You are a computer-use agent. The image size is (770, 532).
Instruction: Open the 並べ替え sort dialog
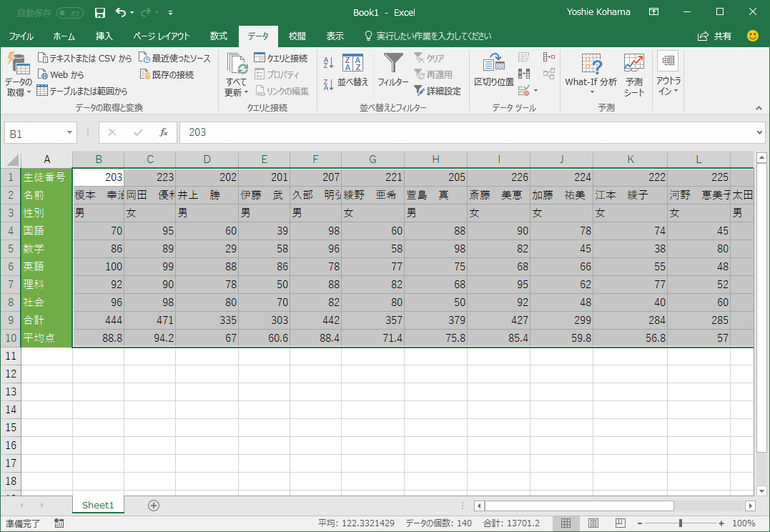tap(352, 72)
